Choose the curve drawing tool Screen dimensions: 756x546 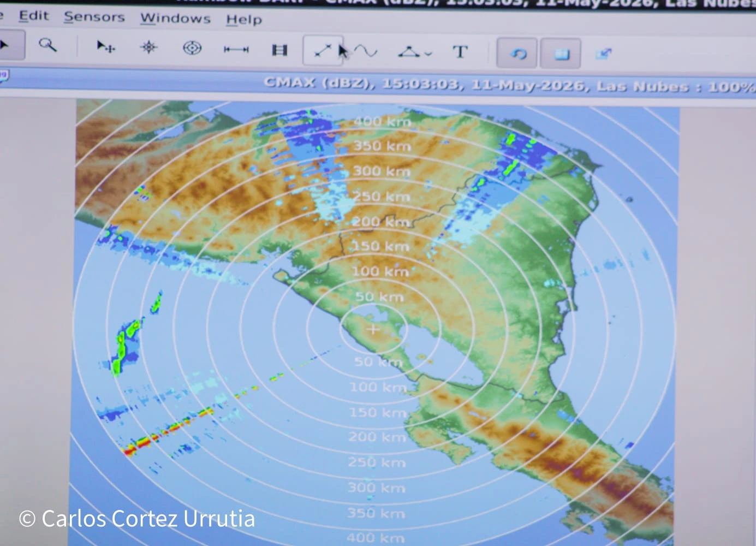click(x=366, y=51)
